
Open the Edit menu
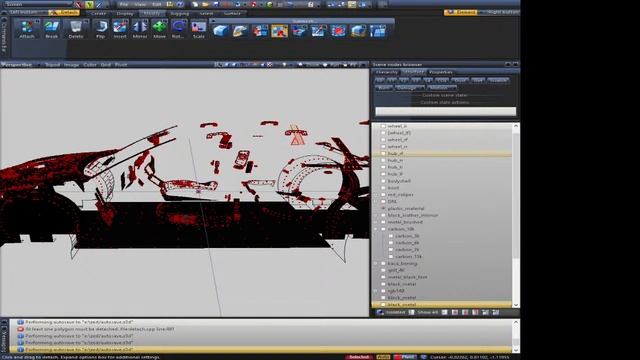tap(157, 4)
